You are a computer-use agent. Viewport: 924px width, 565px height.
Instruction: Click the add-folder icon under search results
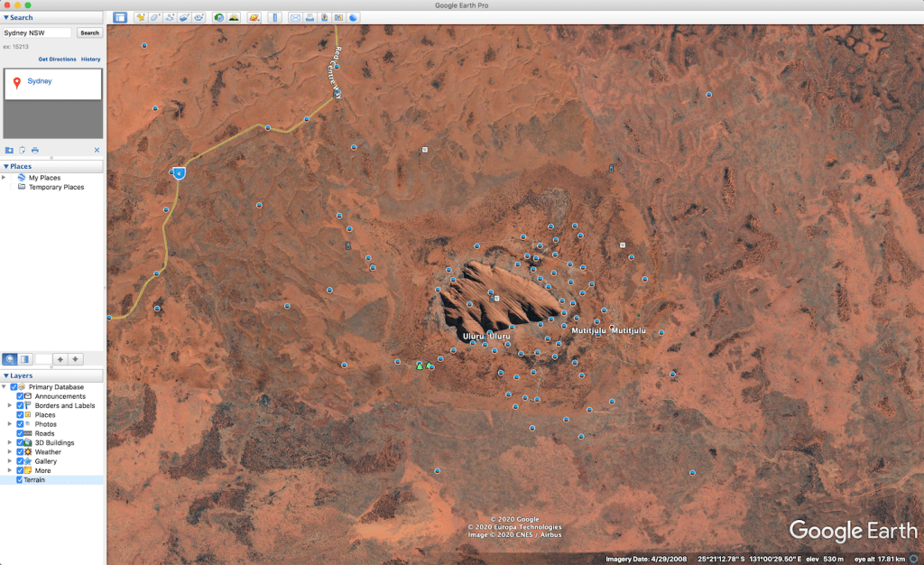[x=9, y=150]
